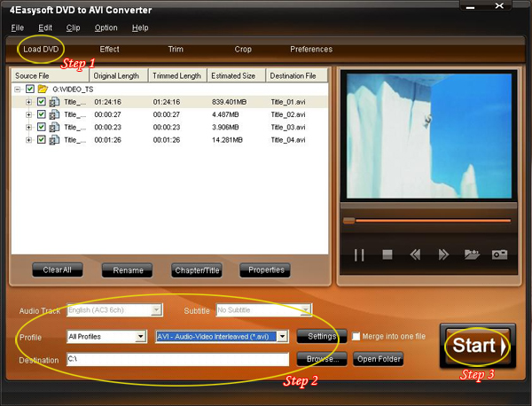Open the Audio Track dropdown
Viewport: 532px width, 406px height.
click(x=156, y=310)
